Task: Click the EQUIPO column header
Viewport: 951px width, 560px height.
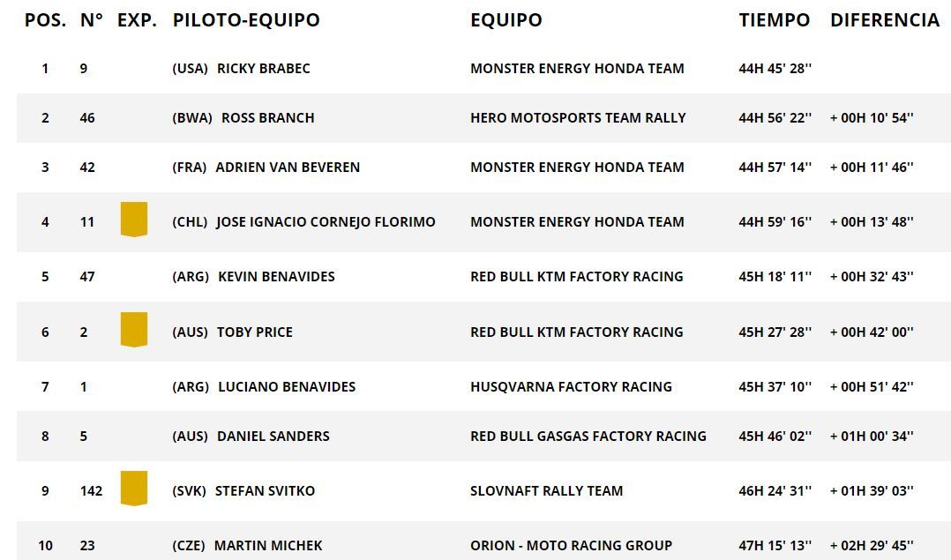Action: [505, 19]
